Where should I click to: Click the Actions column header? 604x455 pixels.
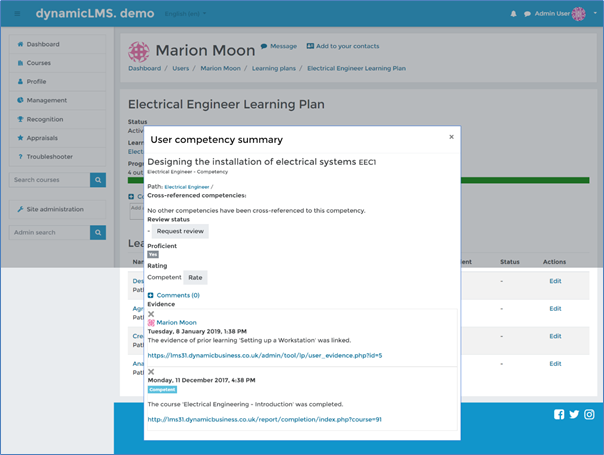point(554,262)
